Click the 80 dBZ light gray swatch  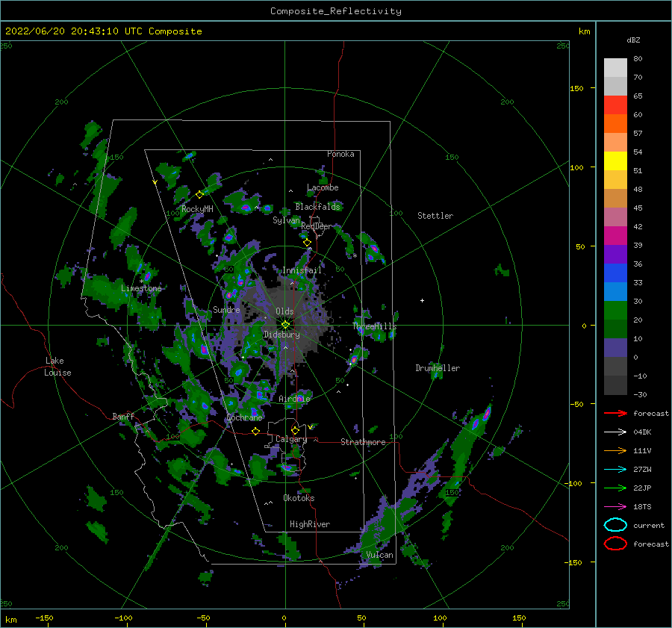615,67
